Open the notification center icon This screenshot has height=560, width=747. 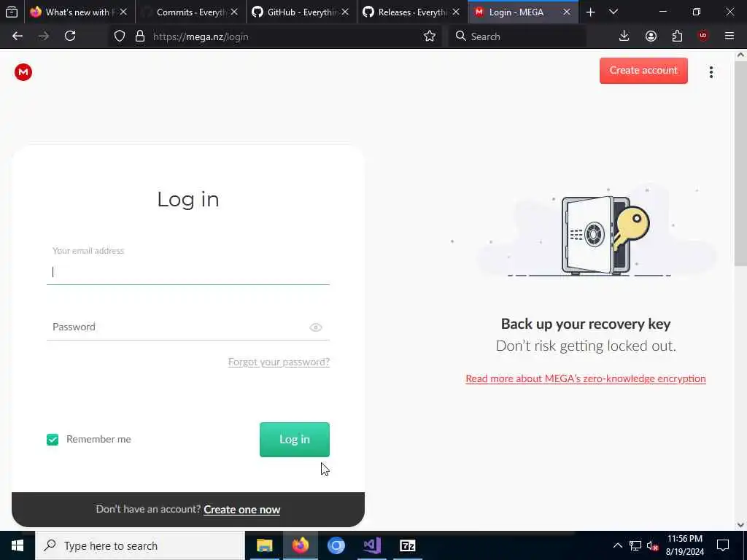(723, 545)
